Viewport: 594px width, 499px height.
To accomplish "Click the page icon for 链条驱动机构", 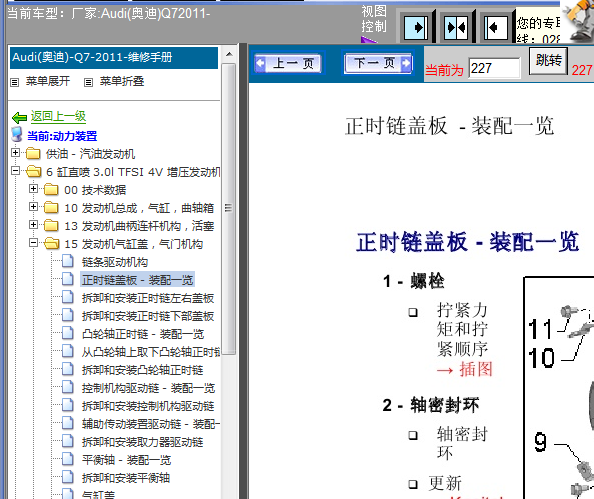I will [x=68, y=261].
